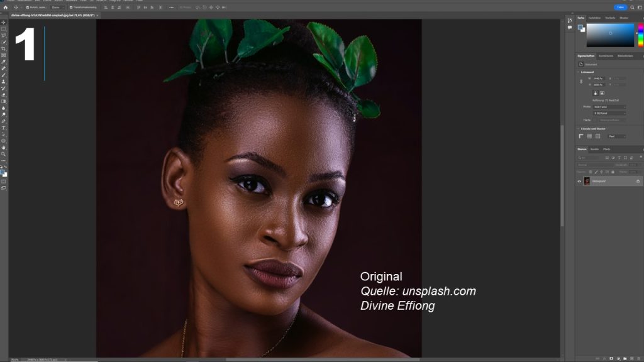Screen dimensions: 644x362
Task: Open the History panel icon in collapsed dock
Action: coord(570,20)
